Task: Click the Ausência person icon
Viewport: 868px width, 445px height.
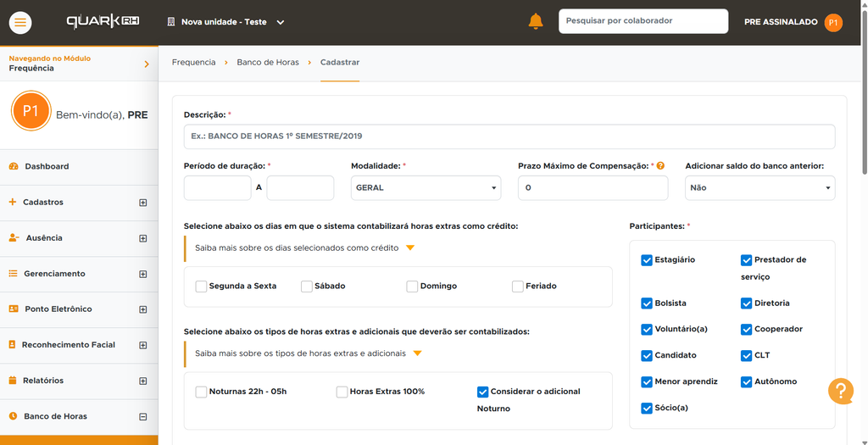Action: pos(14,238)
